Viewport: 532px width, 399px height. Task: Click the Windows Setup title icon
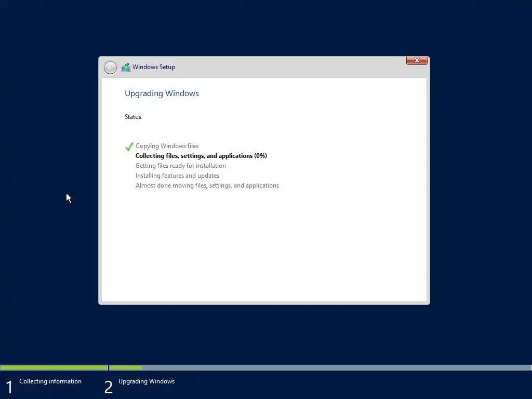click(x=126, y=67)
